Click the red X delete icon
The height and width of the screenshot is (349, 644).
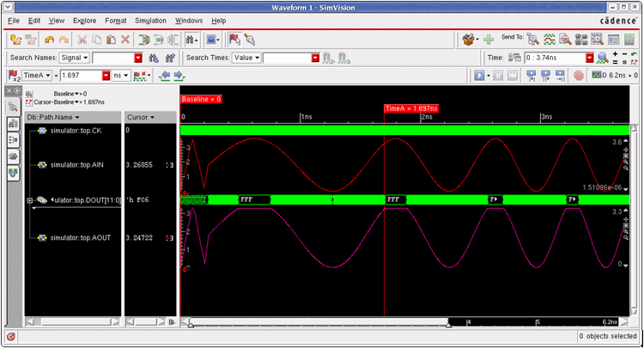125,40
